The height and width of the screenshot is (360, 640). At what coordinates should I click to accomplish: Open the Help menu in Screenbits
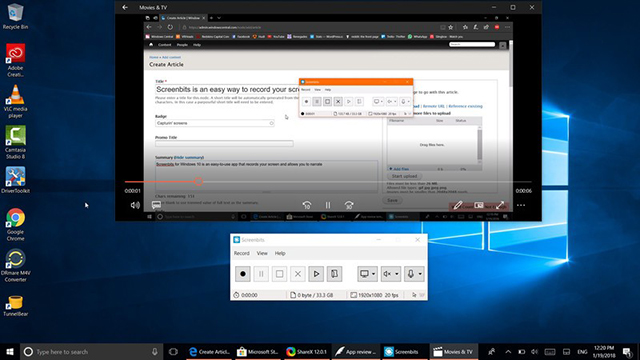pyautogui.click(x=280, y=253)
